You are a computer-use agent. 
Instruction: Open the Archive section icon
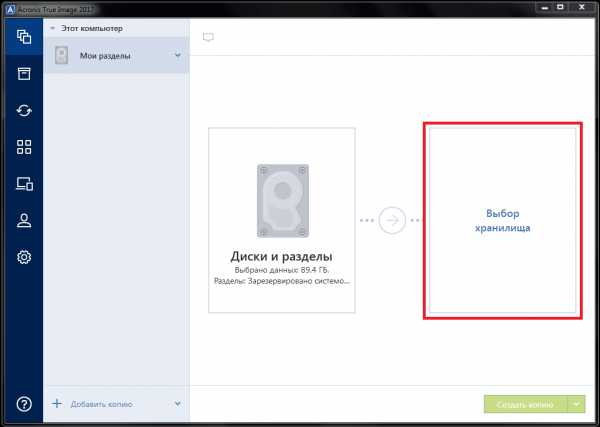[22, 75]
